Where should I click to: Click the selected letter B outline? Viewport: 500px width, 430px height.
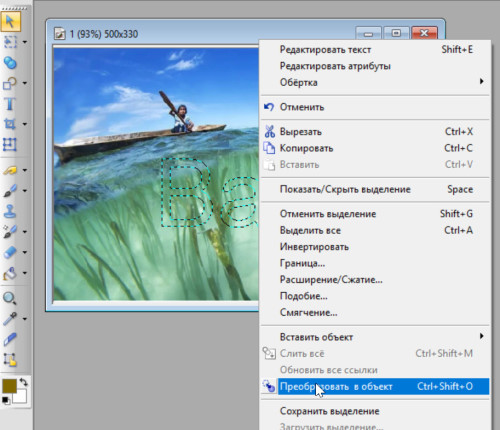pos(186,192)
